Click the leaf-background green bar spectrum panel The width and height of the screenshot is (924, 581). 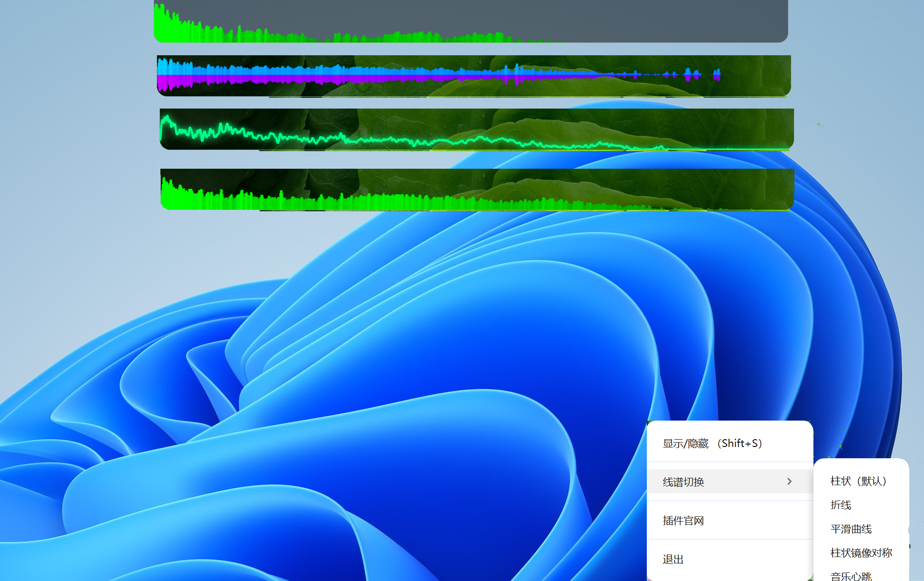[477, 189]
